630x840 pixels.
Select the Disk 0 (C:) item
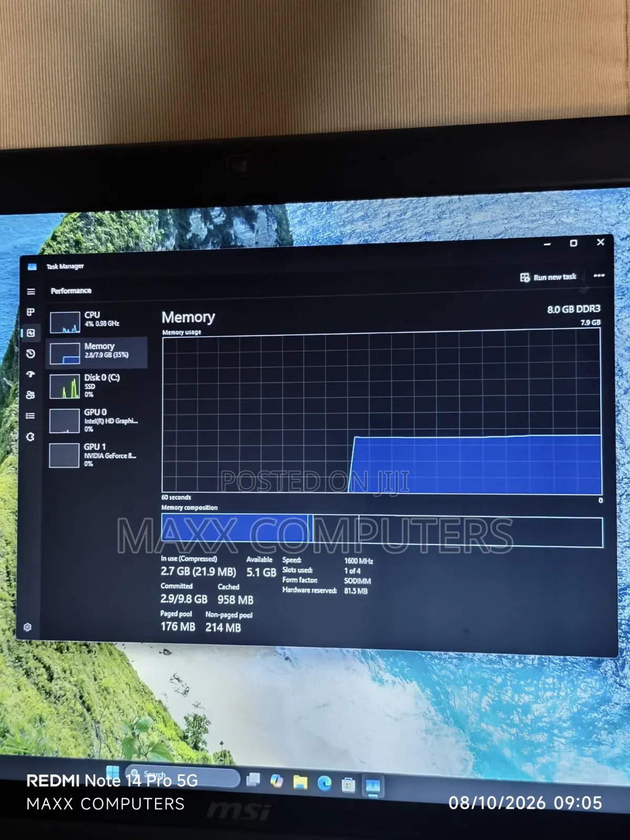(x=97, y=386)
